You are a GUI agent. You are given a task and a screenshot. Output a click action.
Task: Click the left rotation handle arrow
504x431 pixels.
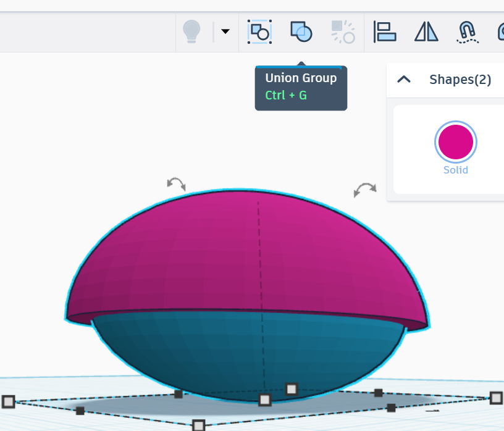(176, 183)
